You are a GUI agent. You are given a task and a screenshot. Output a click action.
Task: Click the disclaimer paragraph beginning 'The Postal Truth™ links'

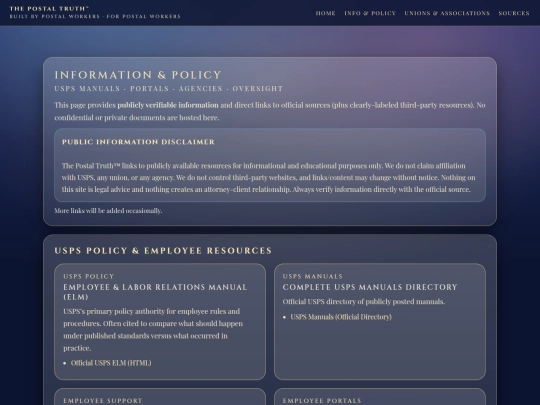tap(269, 177)
